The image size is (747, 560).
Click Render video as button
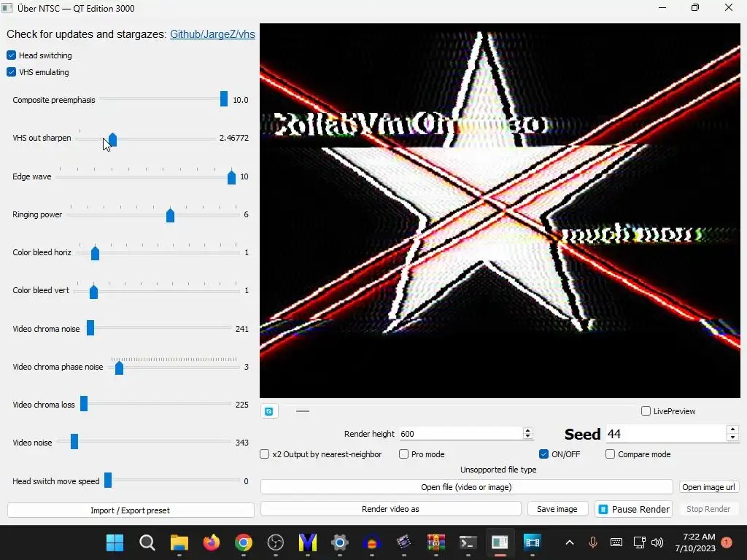click(391, 509)
